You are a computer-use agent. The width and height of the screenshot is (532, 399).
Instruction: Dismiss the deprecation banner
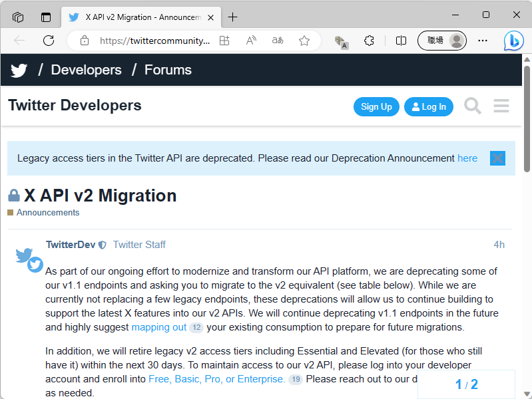[497, 158]
